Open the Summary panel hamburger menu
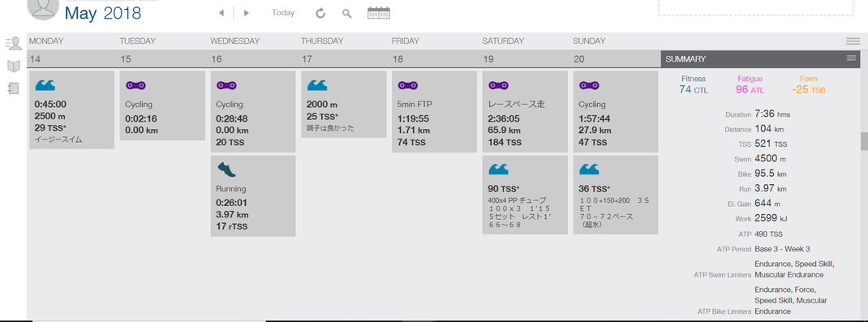Viewport: 868px width, 322px height. [851, 58]
